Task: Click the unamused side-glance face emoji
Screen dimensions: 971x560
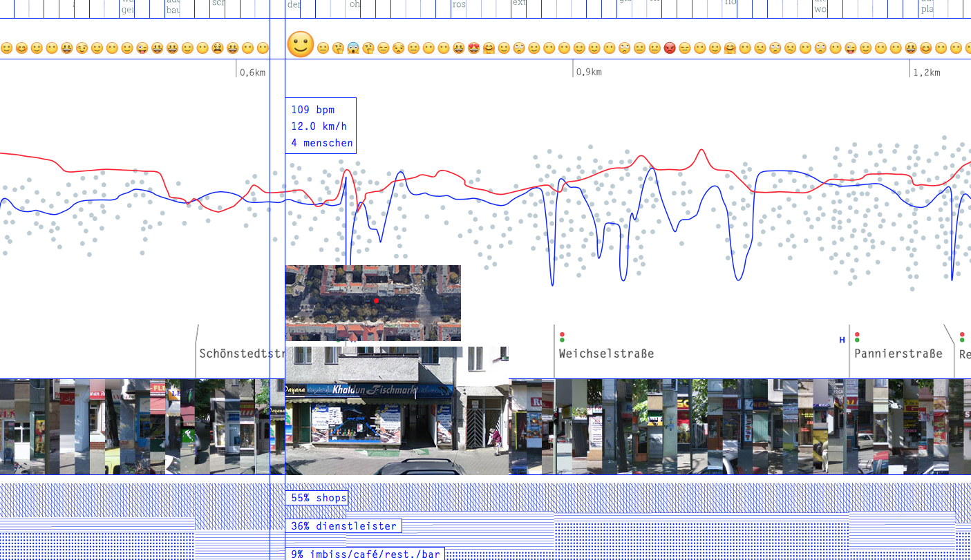Action: (x=399, y=48)
